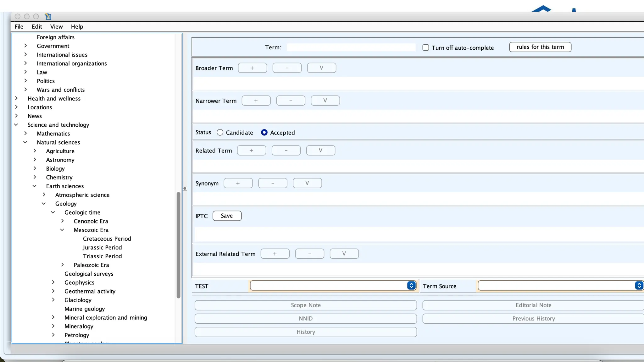
Task: Click into the Term input field
Action: (x=351, y=47)
